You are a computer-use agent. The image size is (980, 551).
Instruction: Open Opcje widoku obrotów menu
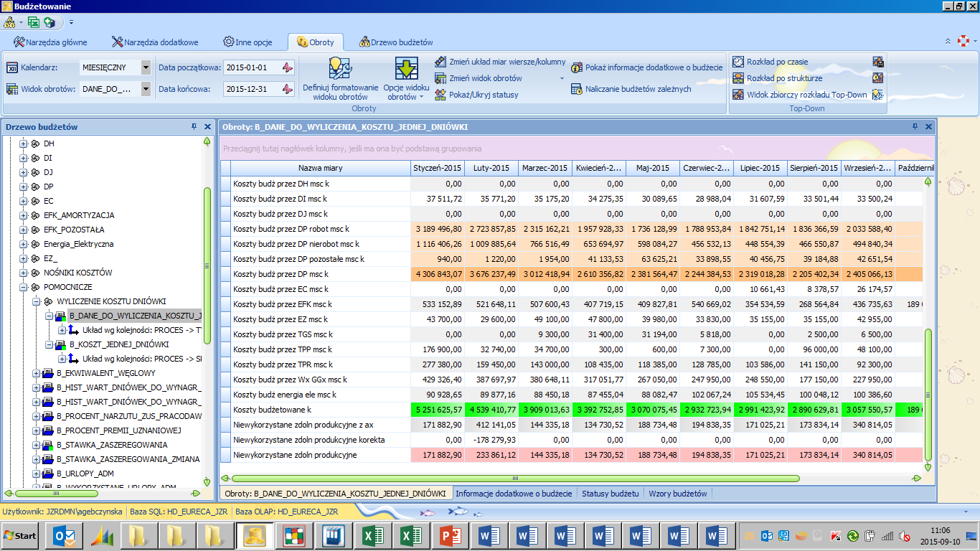406,79
